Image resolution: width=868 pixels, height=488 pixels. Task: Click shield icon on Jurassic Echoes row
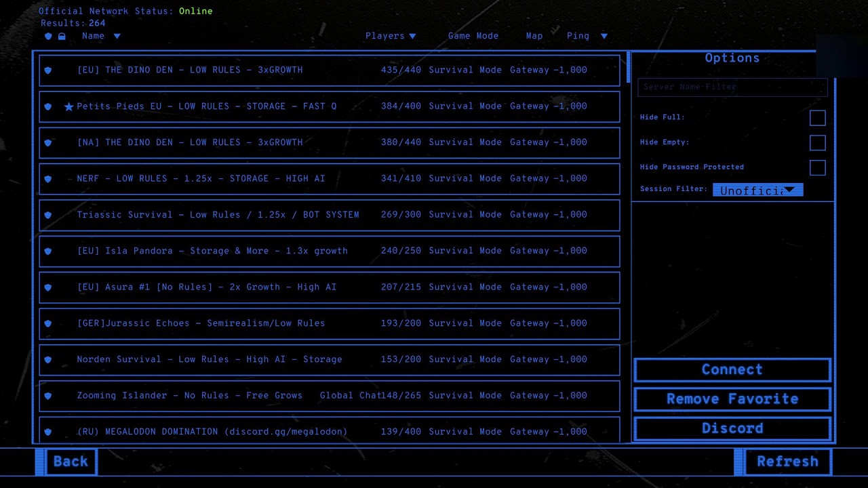47,323
